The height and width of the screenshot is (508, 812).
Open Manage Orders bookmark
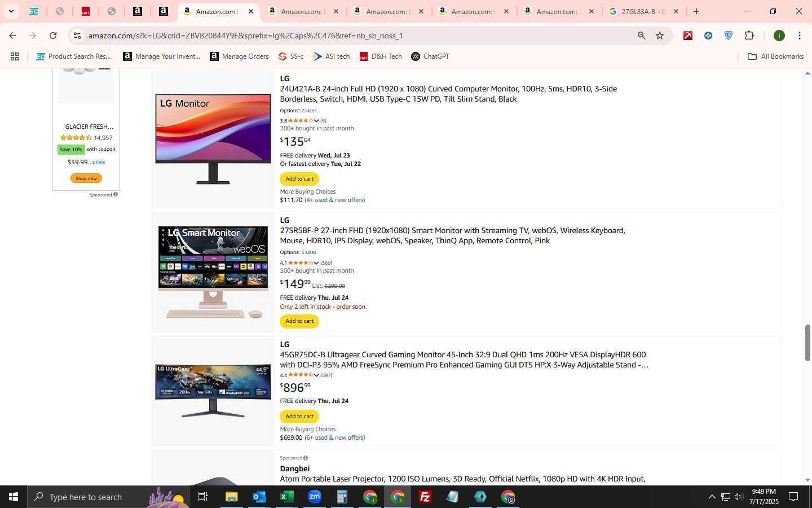pos(240,56)
